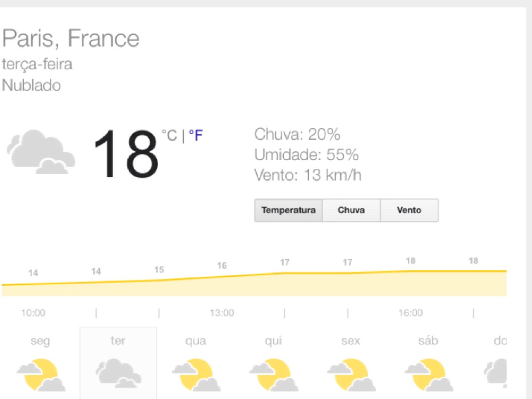The image size is (532, 399).
Task: Click the 'sáb' day label
Action: click(x=428, y=341)
